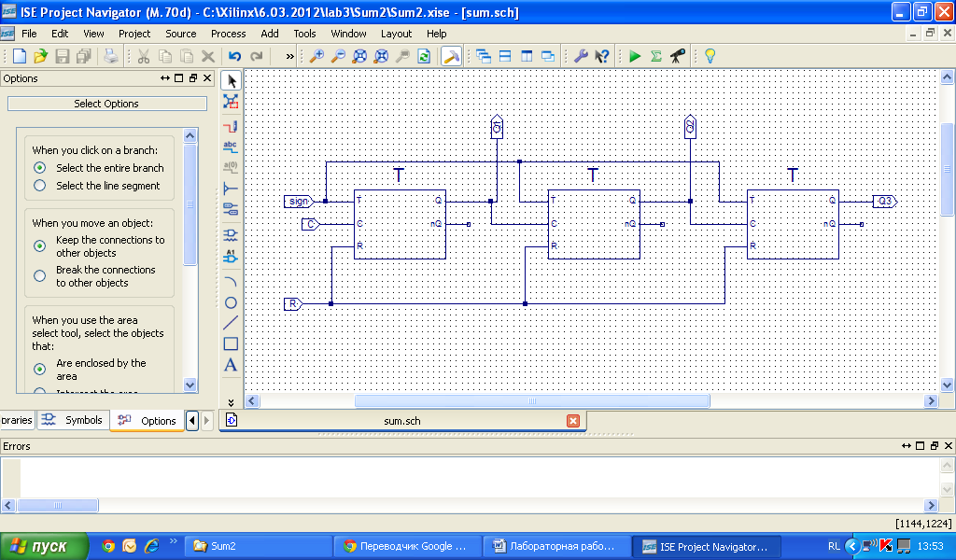Switch to Переводчик Google taskbar window
The height and width of the screenshot is (560, 956).
(408, 546)
